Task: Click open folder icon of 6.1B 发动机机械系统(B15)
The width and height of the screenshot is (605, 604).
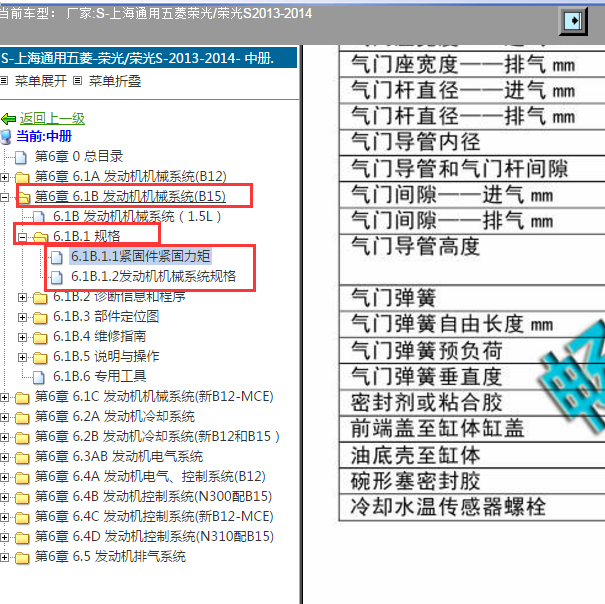Action: pyautogui.click(x=24, y=198)
